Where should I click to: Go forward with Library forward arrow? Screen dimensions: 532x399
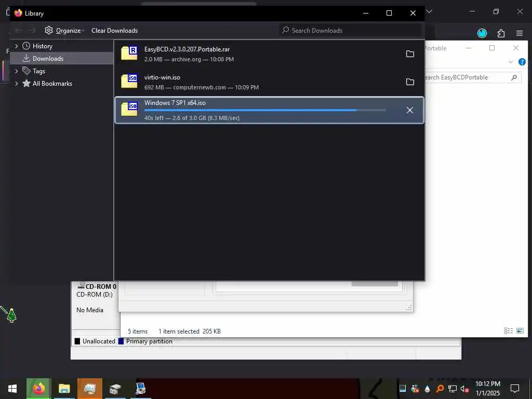32,31
